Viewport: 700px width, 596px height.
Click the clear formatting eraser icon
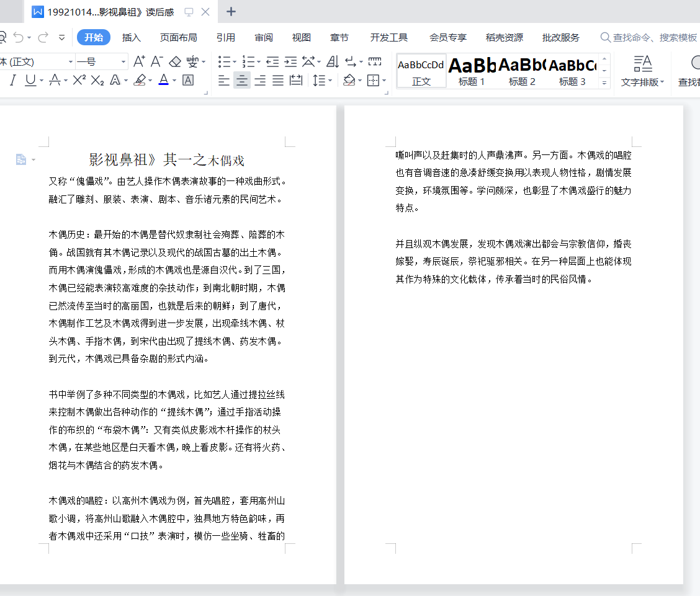pyautogui.click(x=175, y=61)
